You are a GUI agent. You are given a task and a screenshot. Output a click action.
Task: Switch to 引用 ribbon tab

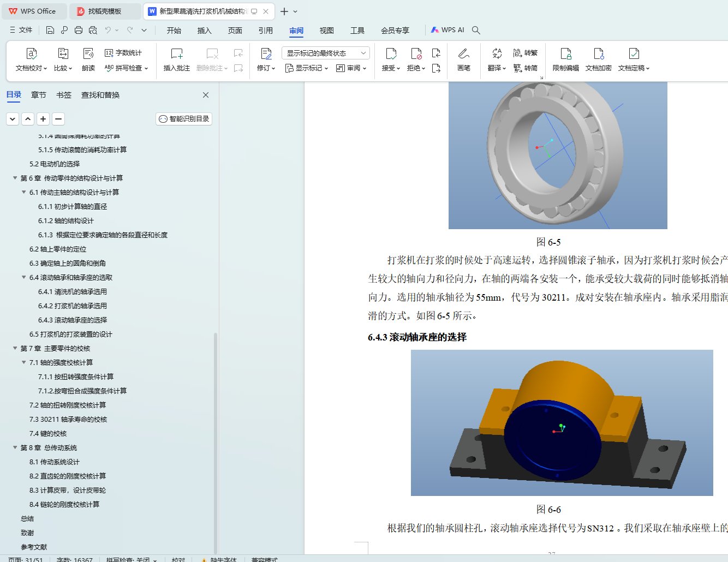tap(266, 31)
